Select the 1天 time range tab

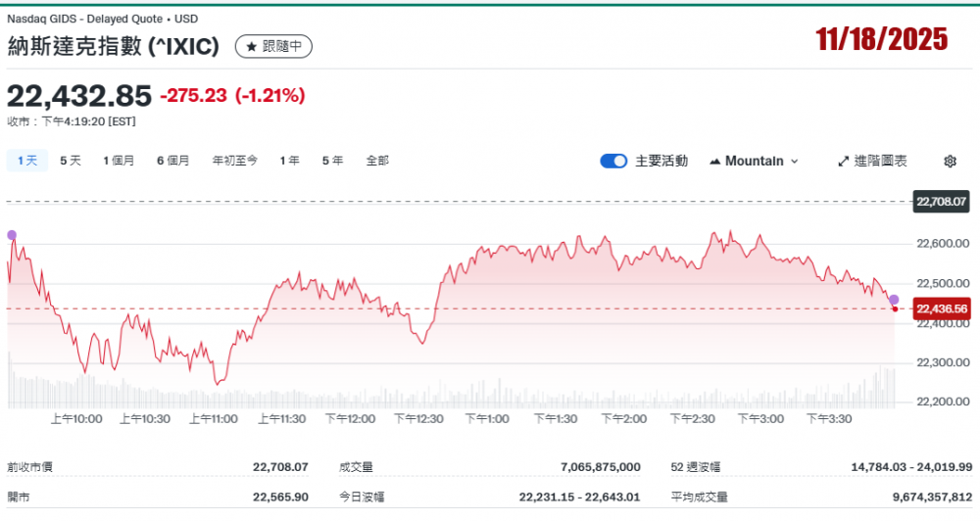(26, 161)
